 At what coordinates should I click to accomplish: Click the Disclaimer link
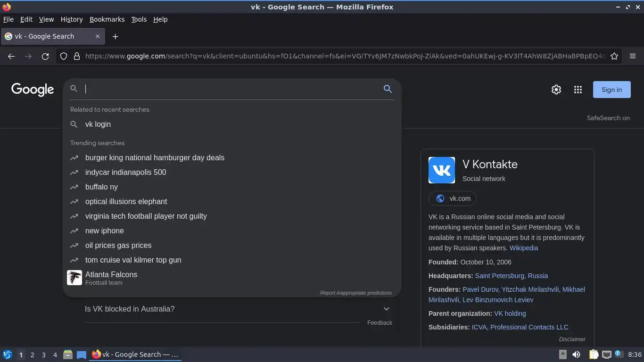coord(572,339)
